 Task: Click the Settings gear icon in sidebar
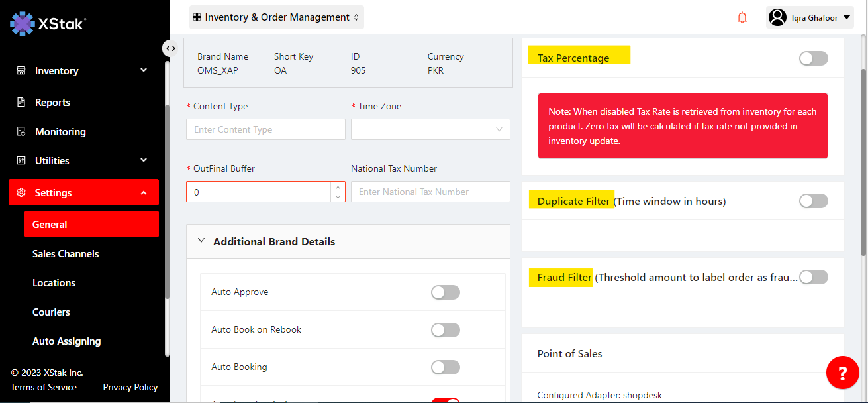coord(21,193)
